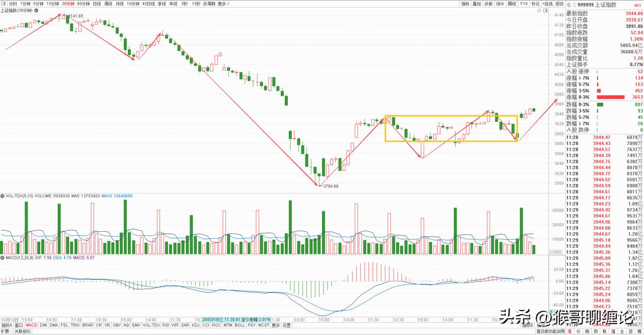The width and height of the screenshot is (644, 335).
Task: Switch to the 1分钟 period
Action: pos(25,4)
